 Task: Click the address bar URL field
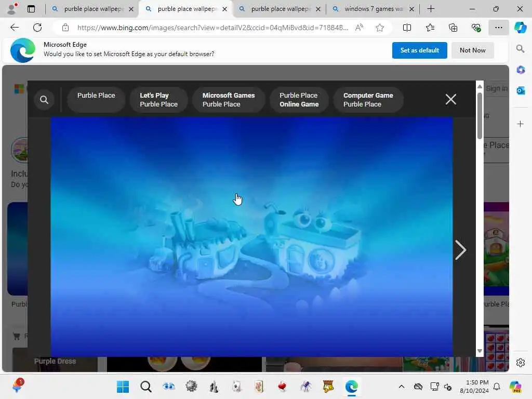coord(212,28)
